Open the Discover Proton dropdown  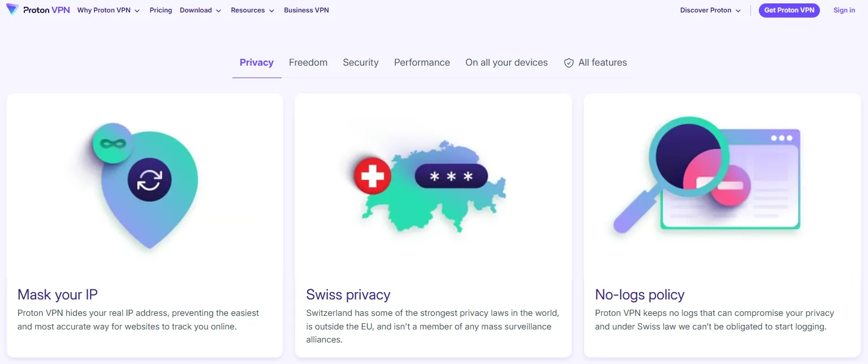pyautogui.click(x=710, y=10)
